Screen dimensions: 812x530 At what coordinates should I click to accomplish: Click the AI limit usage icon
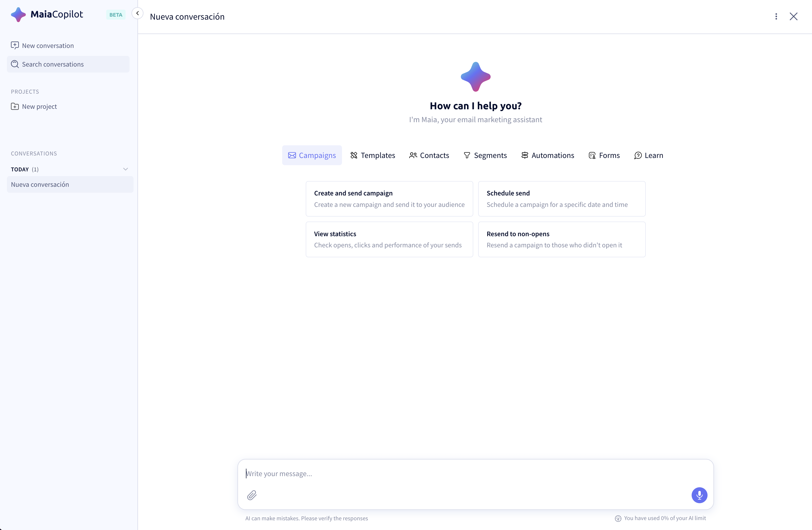tap(618, 518)
